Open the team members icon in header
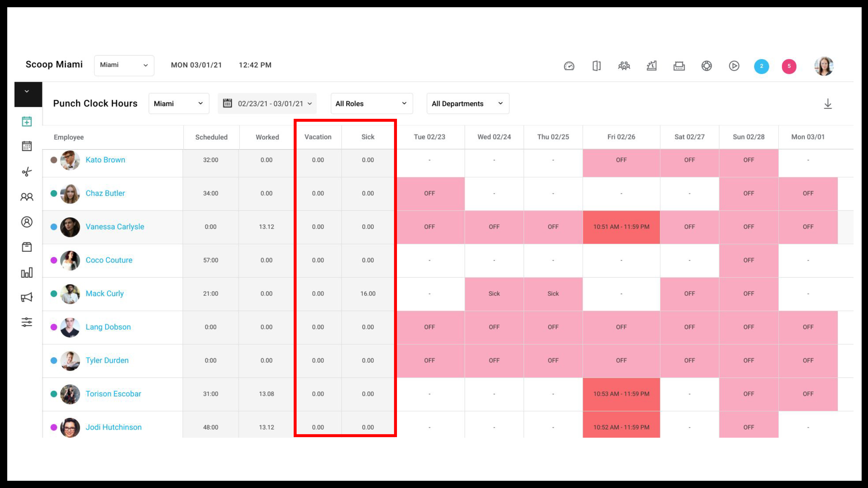This screenshot has width=868, height=488. 624,66
